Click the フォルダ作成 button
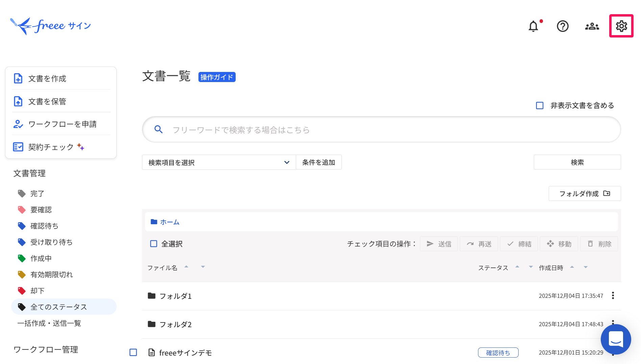This screenshot has width=641, height=364. pyautogui.click(x=585, y=193)
